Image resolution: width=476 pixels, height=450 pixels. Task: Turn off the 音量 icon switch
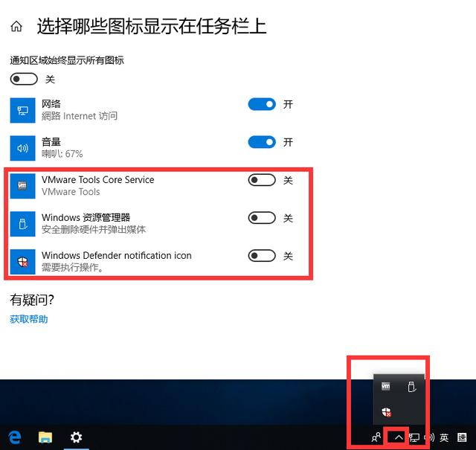(262, 142)
